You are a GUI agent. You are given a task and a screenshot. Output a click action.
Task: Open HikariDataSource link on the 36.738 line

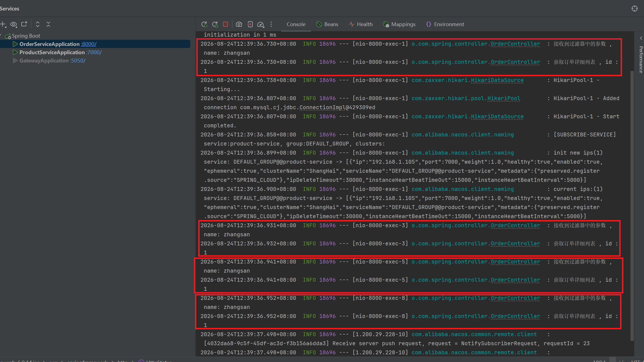coord(497,80)
